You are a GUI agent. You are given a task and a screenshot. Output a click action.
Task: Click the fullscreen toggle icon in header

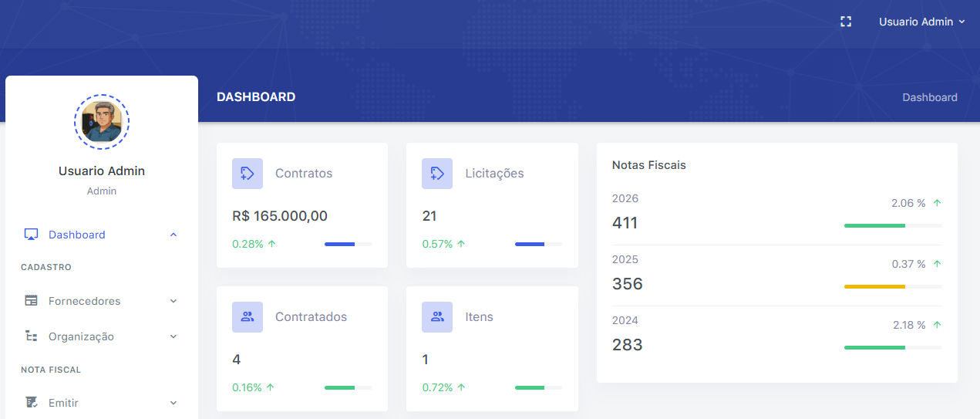(x=846, y=22)
